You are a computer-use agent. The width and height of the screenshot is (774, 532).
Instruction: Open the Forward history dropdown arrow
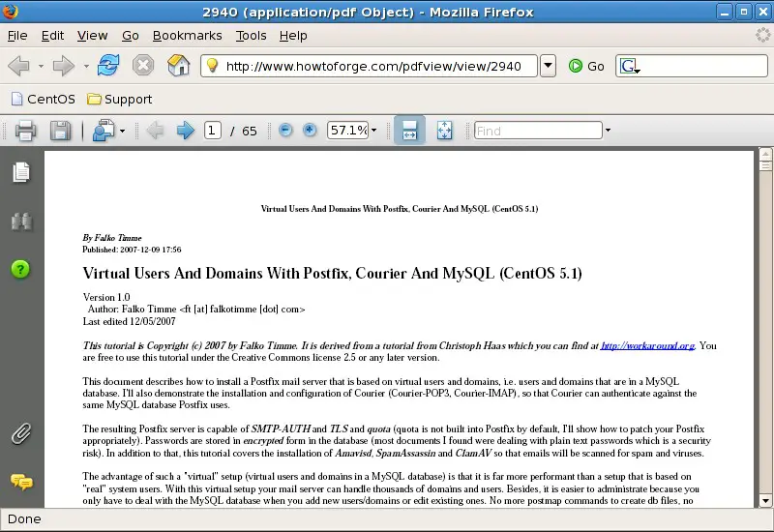coord(86,66)
